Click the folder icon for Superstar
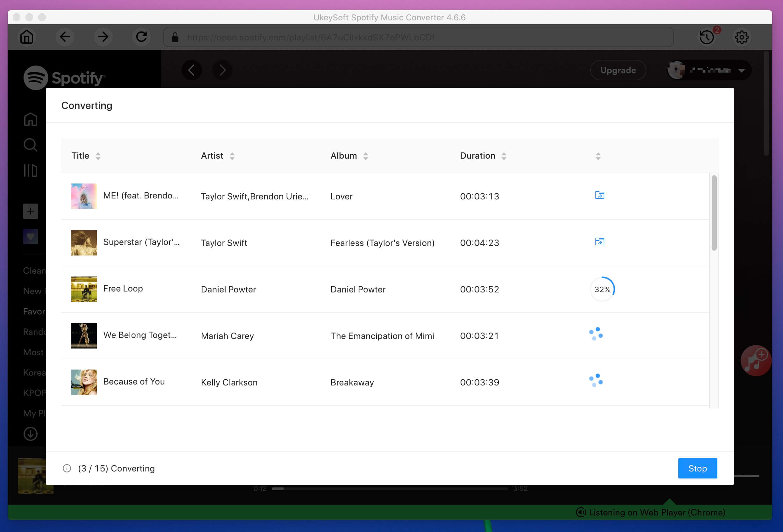783x532 pixels. (600, 242)
